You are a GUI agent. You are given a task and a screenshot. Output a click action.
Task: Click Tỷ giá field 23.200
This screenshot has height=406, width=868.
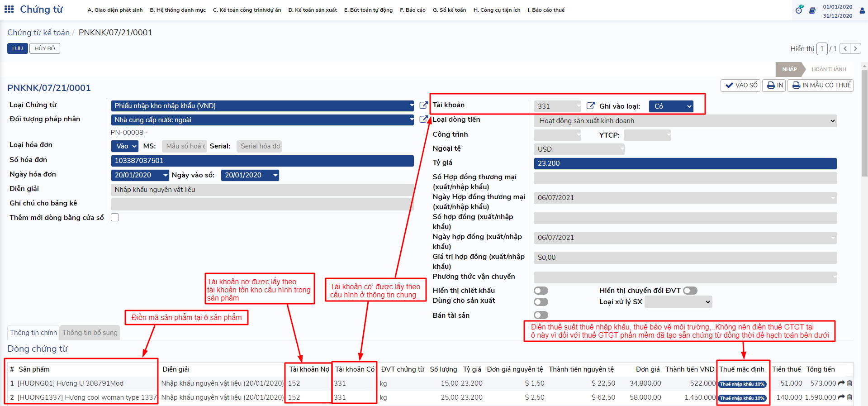(x=685, y=163)
